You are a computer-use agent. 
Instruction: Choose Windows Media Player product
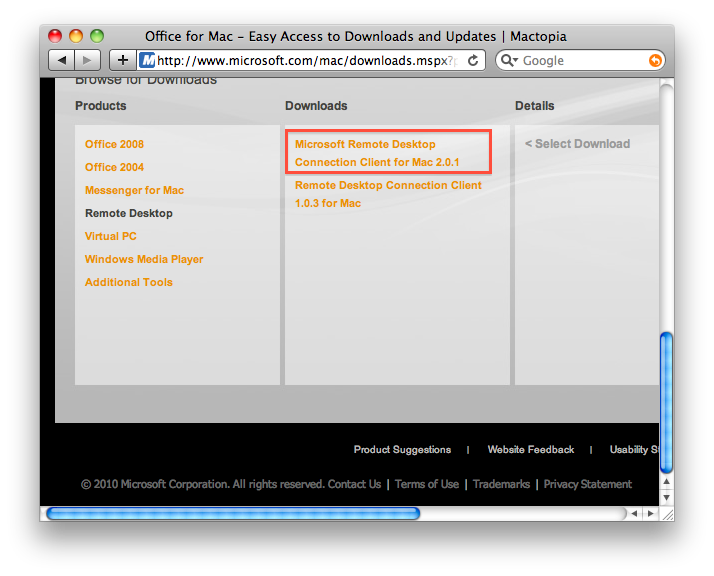click(x=144, y=259)
